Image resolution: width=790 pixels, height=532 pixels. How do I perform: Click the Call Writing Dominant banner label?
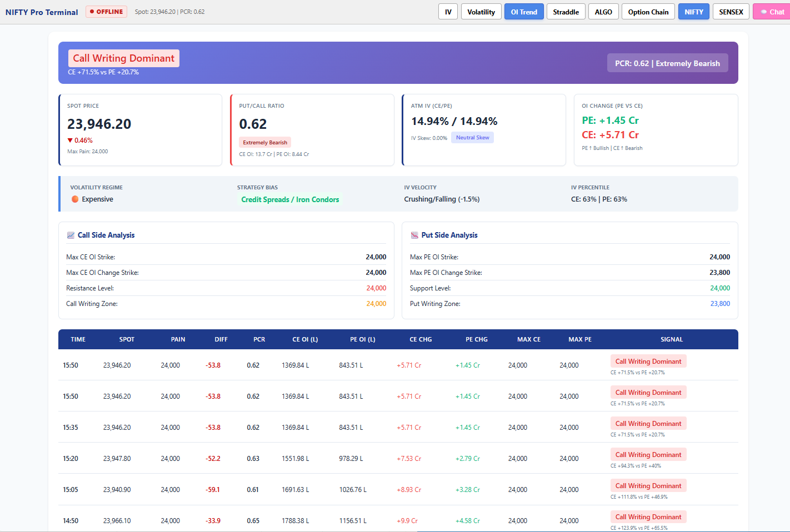[x=124, y=58]
